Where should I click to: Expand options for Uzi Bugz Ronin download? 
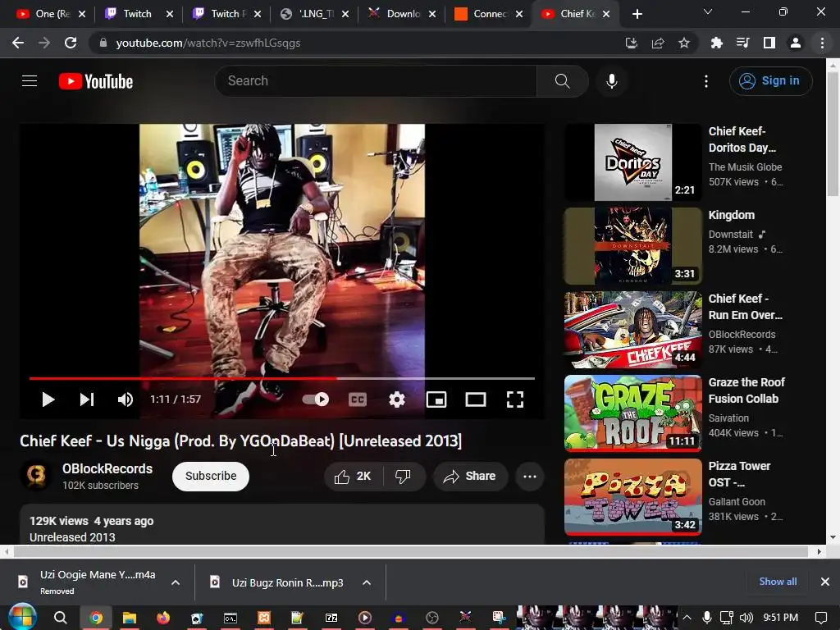(367, 582)
